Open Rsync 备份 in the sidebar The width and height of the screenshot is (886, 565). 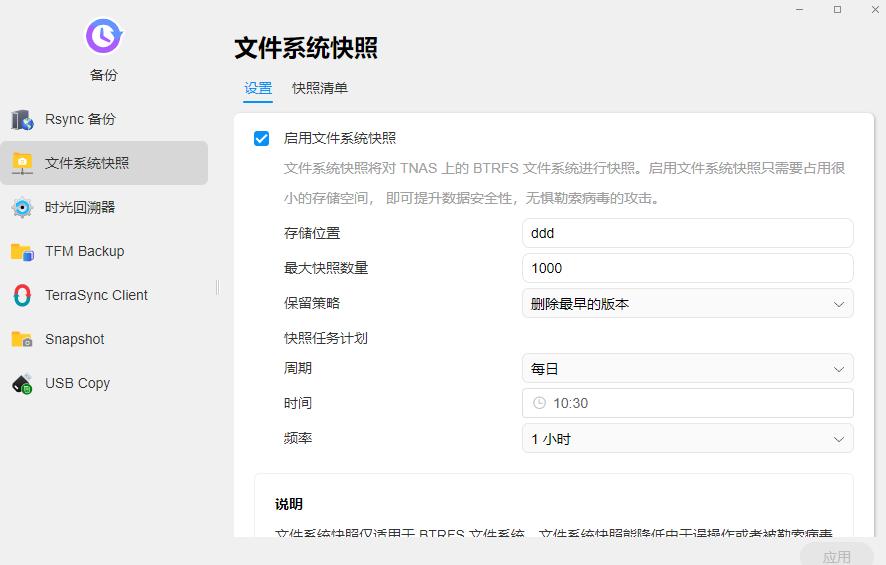pyautogui.click(x=104, y=119)
